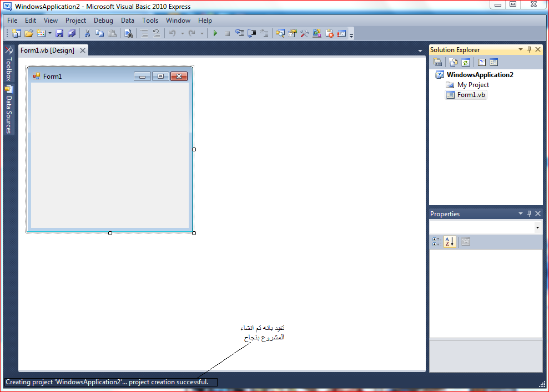
Task: Close the Solution Explorer panel
Action: pyautogui.click(x=538, y=49)
